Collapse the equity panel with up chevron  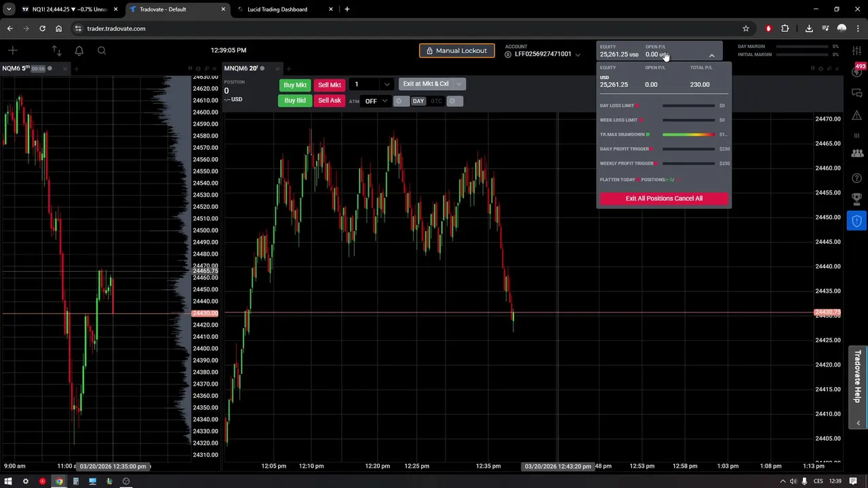[x=711, y=55]
